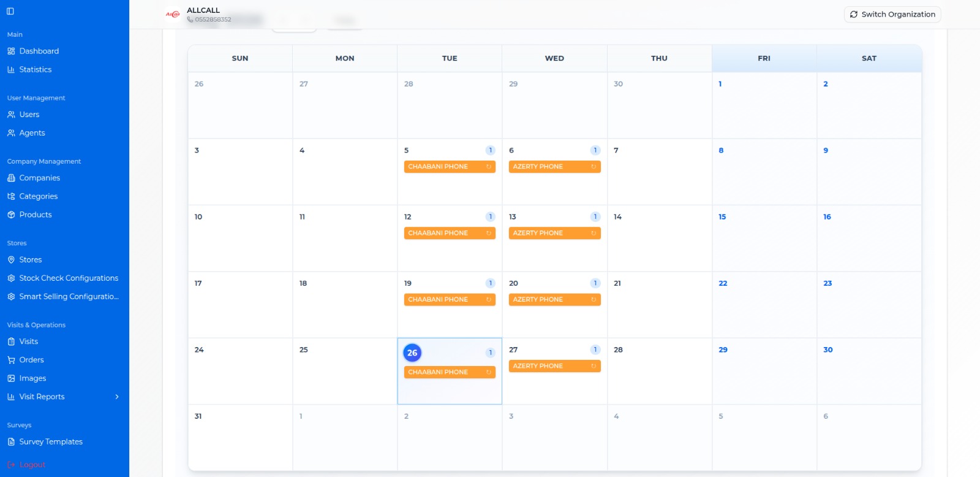Click the Visits clipboard icon
The height and width of the screenshot is (477, 980).
tap(11, 342)
